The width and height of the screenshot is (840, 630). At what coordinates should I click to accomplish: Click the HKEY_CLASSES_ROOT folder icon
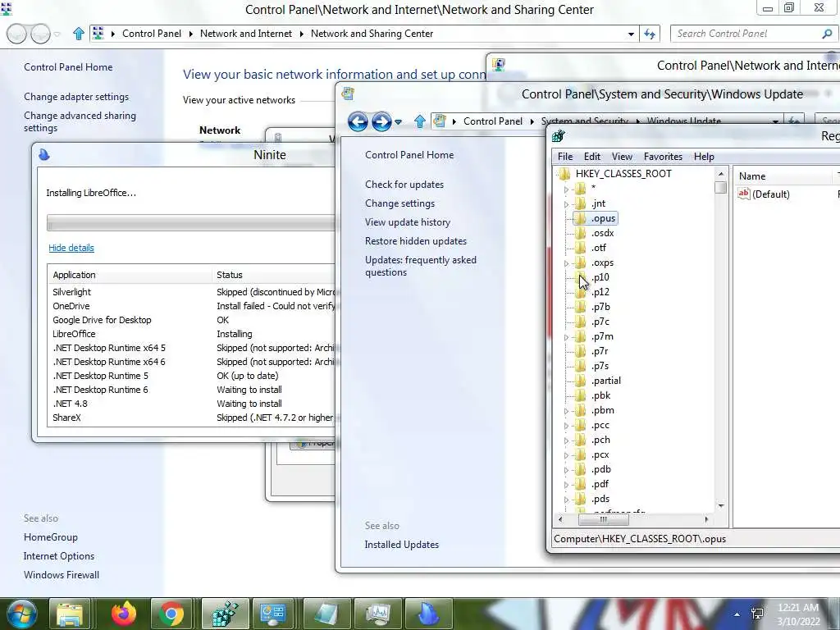(x=564, y=174)
